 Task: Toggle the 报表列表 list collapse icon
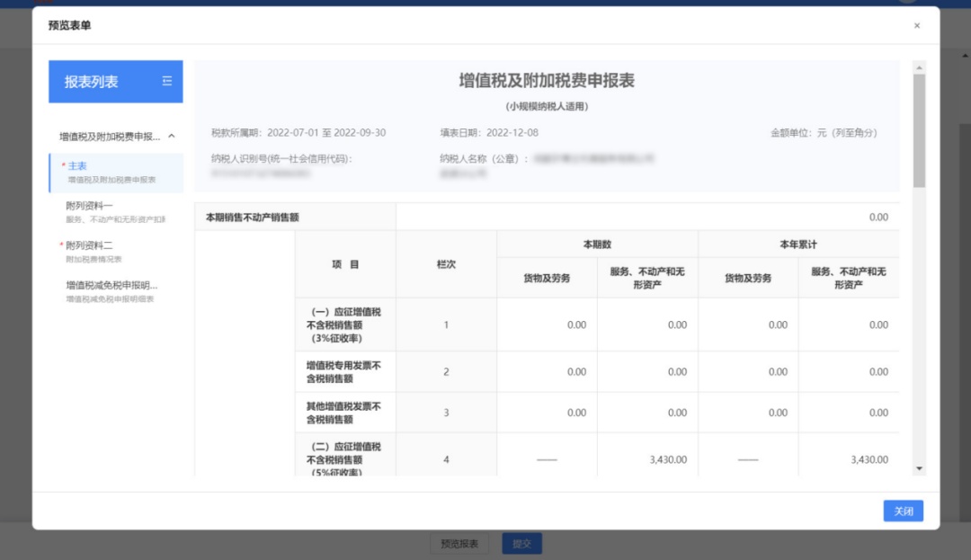click(166, 81)
